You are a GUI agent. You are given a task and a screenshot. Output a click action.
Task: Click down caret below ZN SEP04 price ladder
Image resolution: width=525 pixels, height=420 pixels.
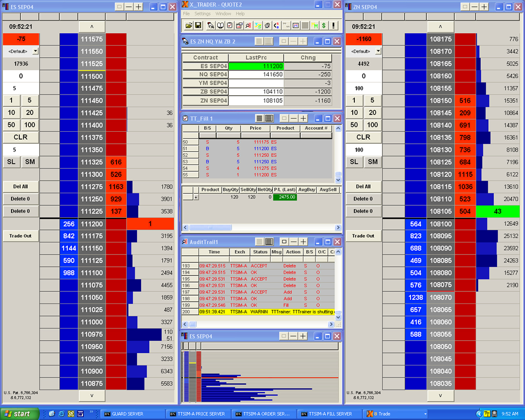tap(440, 395)
